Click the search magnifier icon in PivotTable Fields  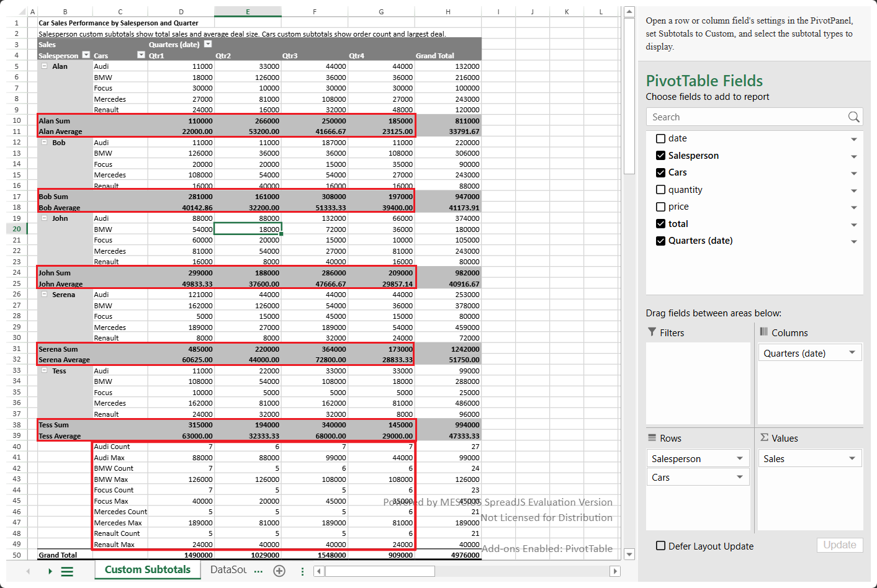pyautogui.click(x=853, y=117)
